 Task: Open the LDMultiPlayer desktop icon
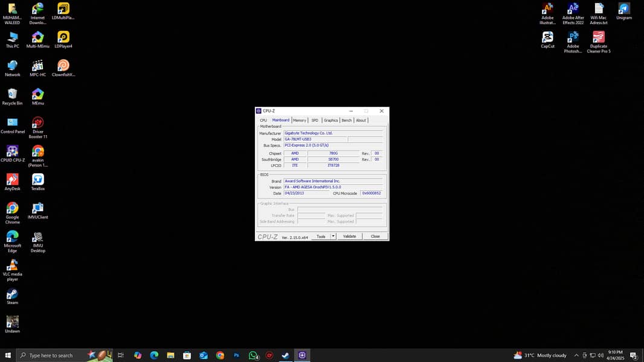pyautogui.click(x=63, y=11)
